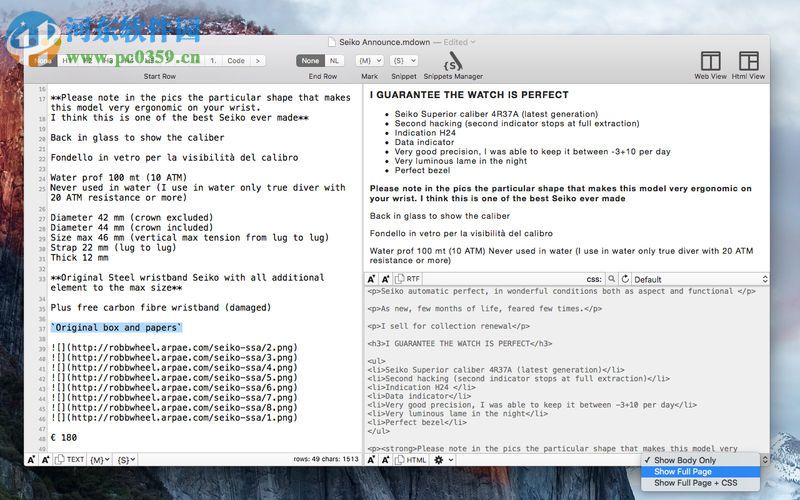
Task: Open the Snippets Manager
Action: 453,65
